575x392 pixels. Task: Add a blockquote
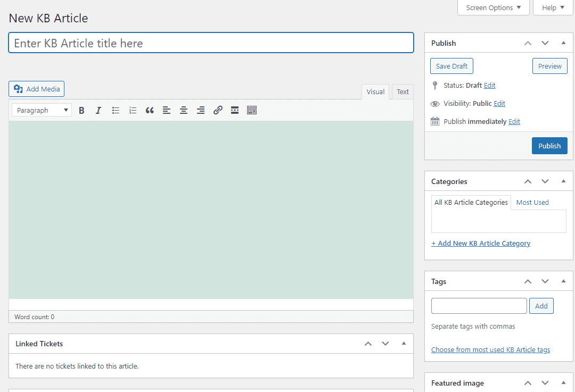[x=150, y=110]
